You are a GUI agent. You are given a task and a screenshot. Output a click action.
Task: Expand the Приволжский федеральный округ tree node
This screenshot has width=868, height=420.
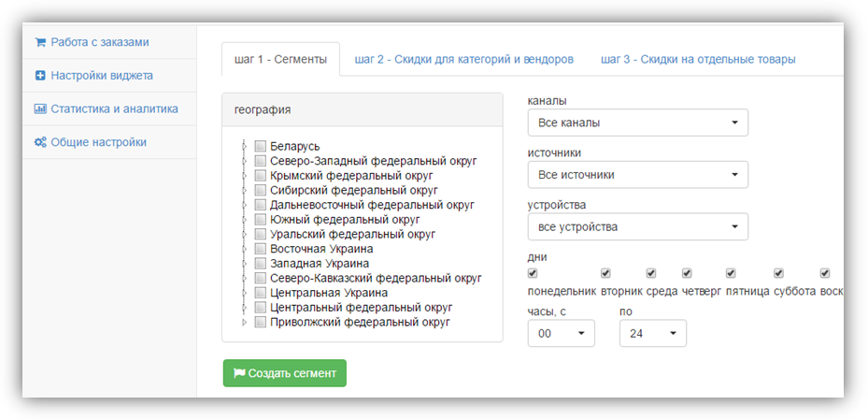pos(245,323)
